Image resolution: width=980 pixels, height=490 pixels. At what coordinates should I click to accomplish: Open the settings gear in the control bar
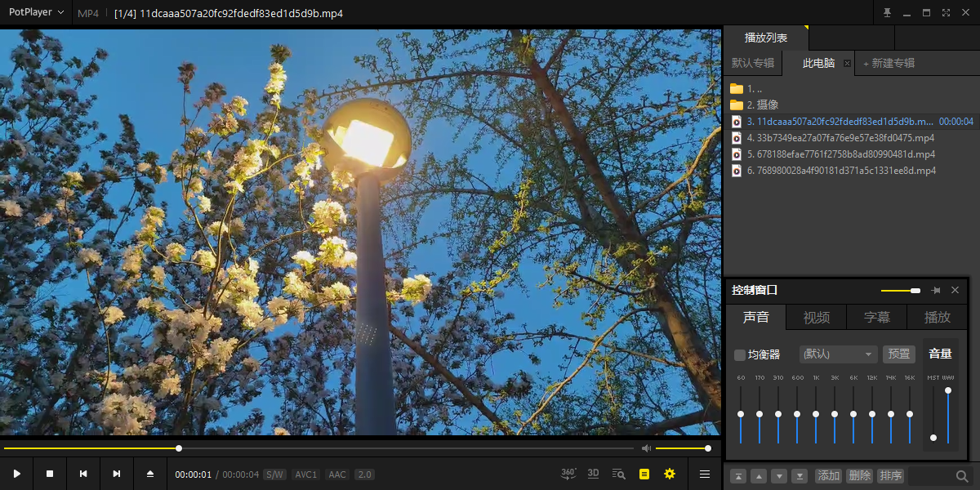click(670, 474)
